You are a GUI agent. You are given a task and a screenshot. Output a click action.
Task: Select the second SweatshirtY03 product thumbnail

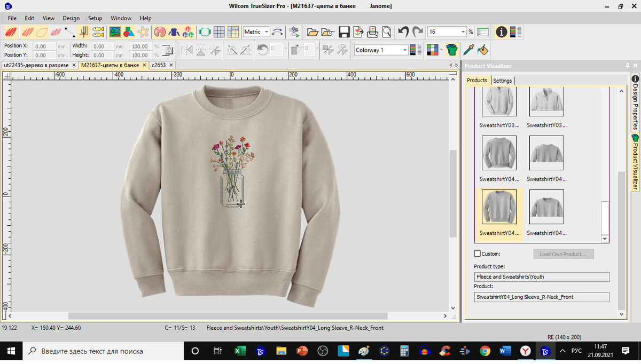[x=546, y=101]
